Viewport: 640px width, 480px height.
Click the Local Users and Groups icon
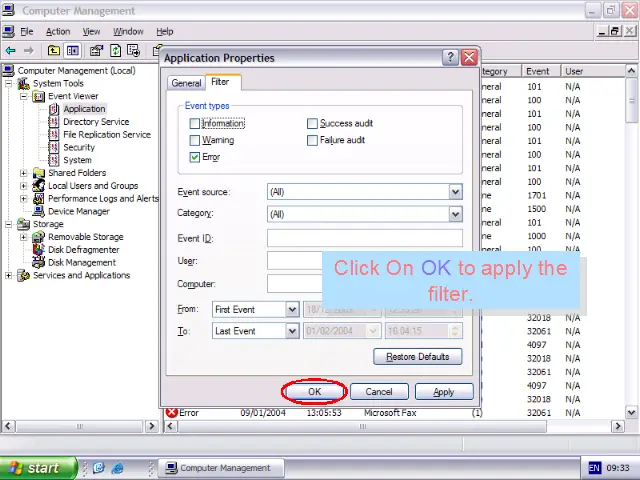point(39,186)
